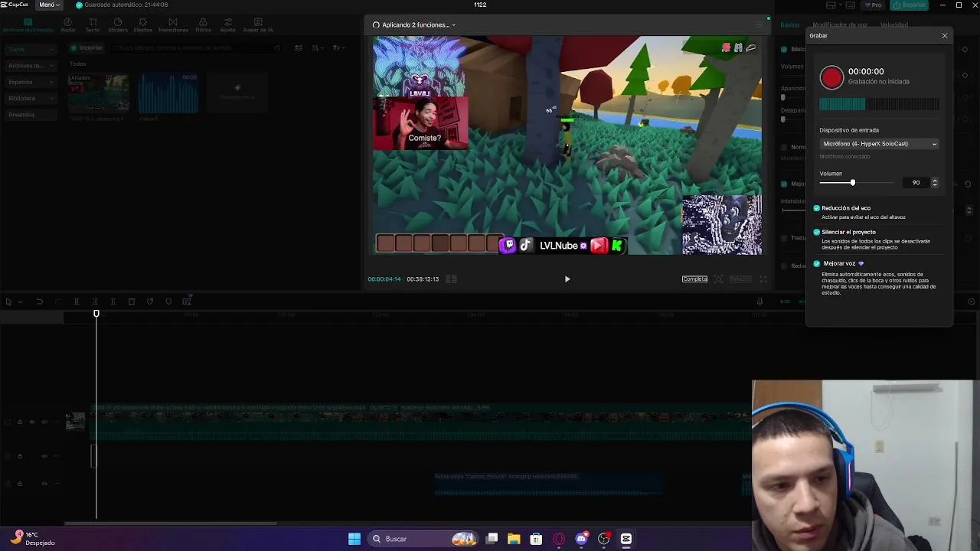Click the playhead marker on timeline ruler
Viewport: 980px width, 551px height.
tap(96, 313)
